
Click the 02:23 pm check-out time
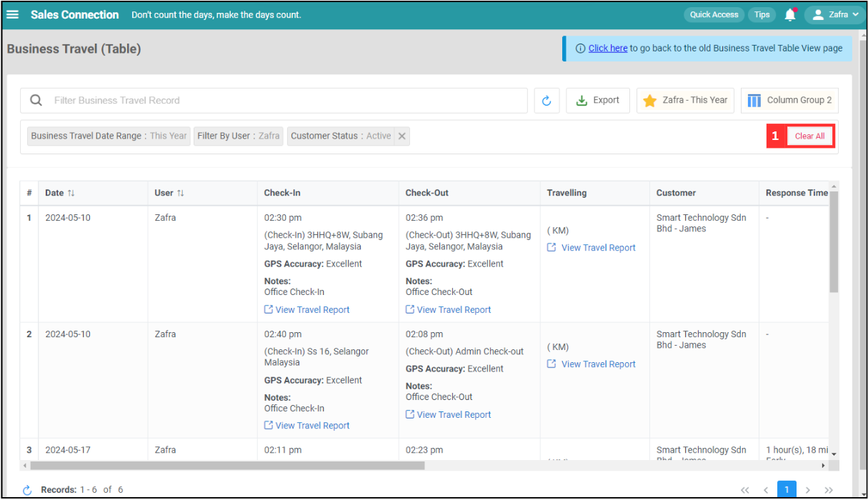pyautogui.click(x=424, y=450)
